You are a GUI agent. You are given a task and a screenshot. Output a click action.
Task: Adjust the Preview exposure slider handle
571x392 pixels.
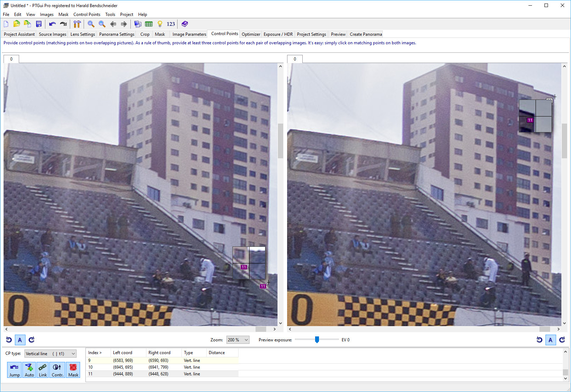(317, 340)
